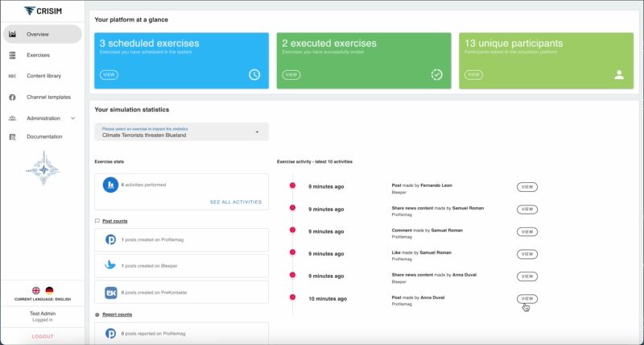Click the Bleeper bird icon
The width and height of the screenshot is (644, 345).
(110, 266)
